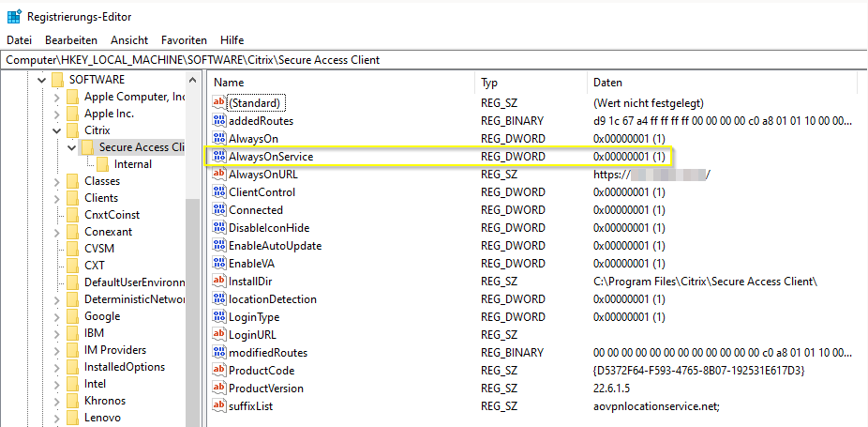This screenshot has width=868, height=427.
Task: Click the string icon of ProductCode
Action: 219,371
